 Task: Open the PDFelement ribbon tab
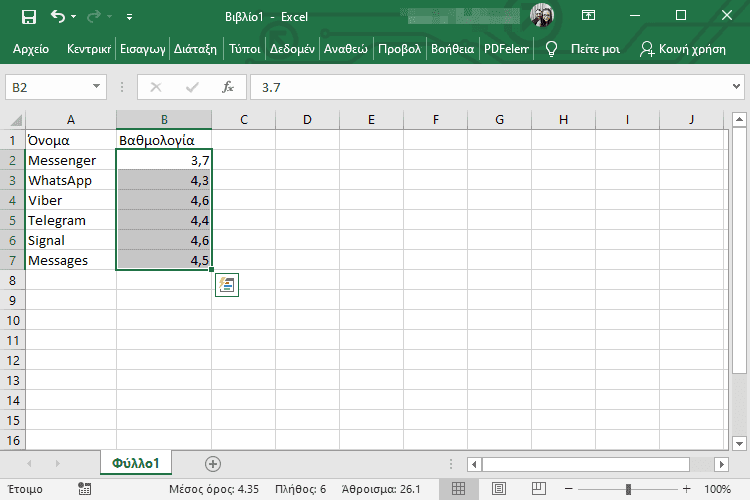click(x=506, y=49)
